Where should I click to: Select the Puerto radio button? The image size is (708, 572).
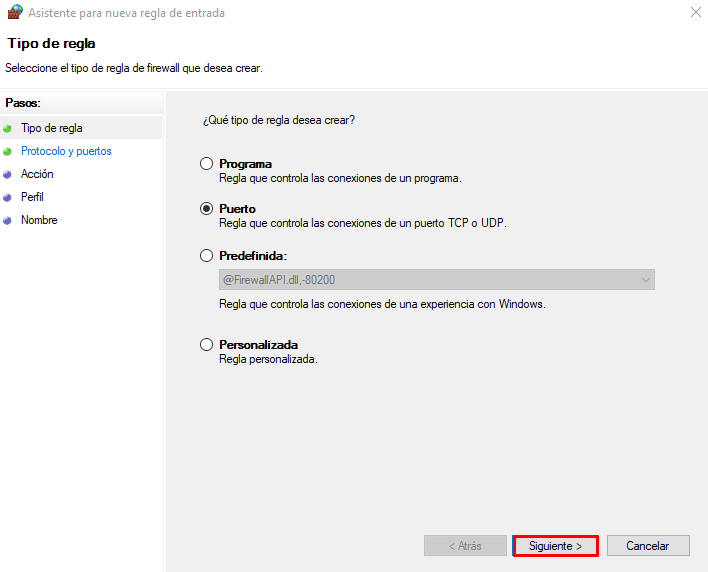(x=207, y=209)
